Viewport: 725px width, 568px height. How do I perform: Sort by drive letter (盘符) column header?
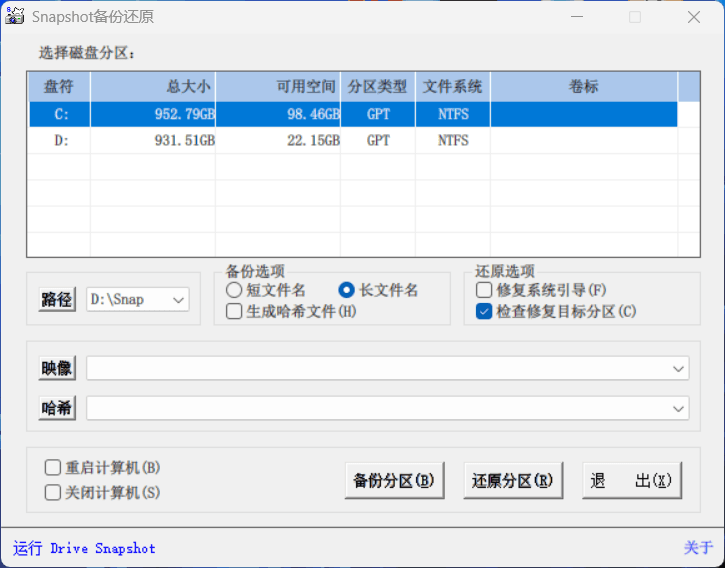(x=59, y=86)
